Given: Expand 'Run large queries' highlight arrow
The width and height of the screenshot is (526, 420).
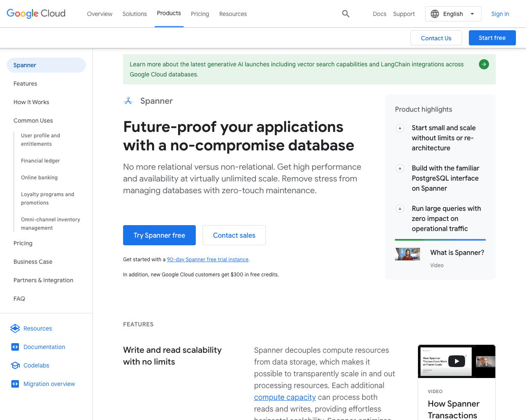Looking at the screenshot, I should coord(400,209).
